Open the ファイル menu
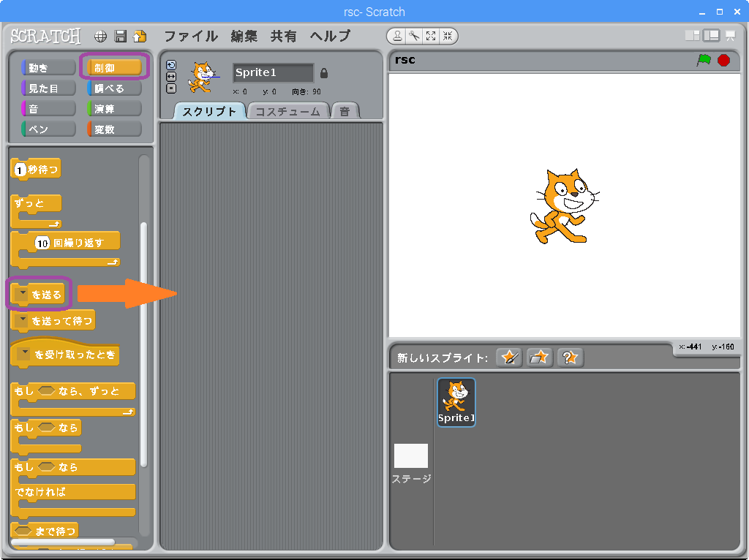 (x=190, y=36)
